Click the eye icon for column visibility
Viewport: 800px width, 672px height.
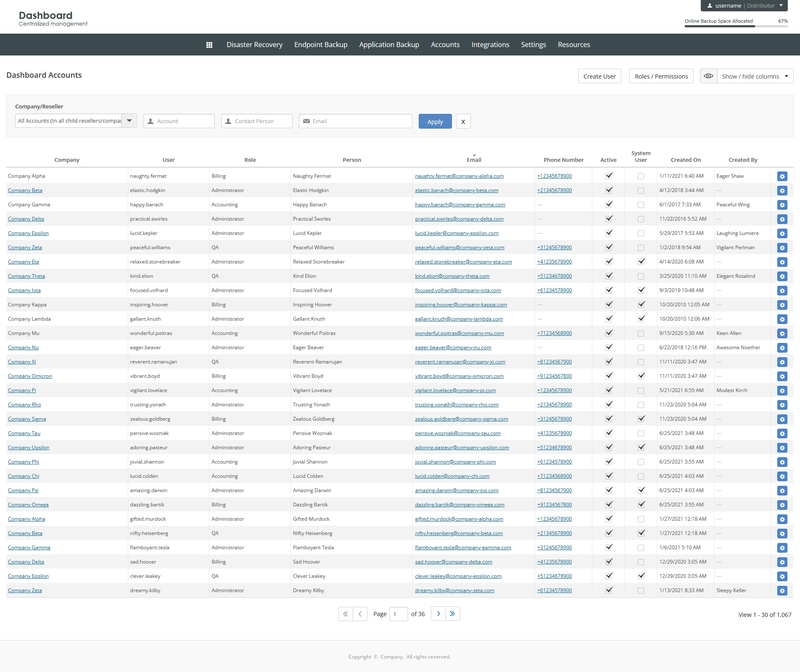[x=709, y=76]
